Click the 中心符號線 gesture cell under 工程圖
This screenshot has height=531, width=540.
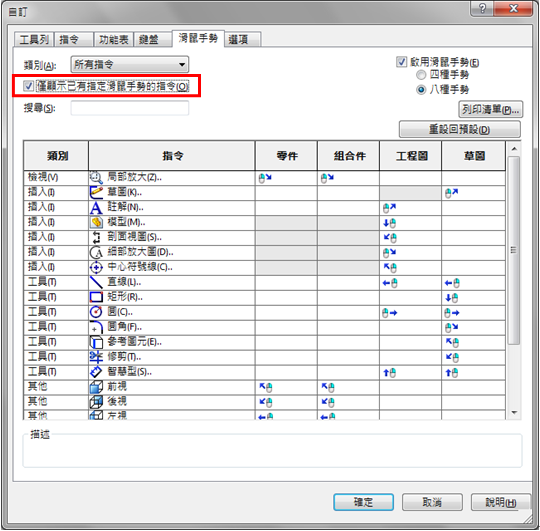point(410,268)
